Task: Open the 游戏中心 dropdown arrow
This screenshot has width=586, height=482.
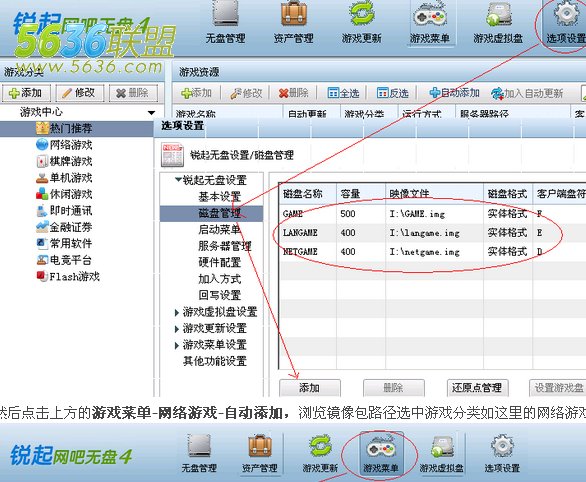Action: 151,112
